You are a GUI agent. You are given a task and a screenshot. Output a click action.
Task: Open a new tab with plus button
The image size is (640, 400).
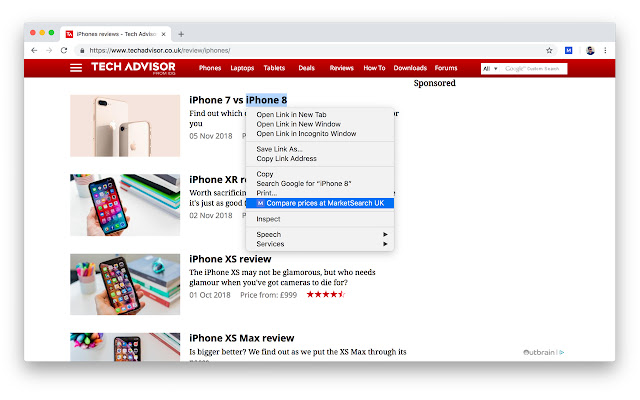(181, 34)
